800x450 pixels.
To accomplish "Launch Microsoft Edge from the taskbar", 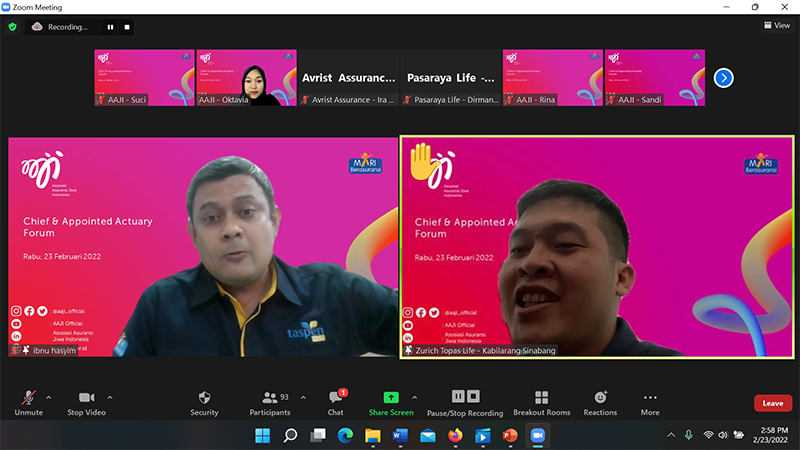I will 345,436.
